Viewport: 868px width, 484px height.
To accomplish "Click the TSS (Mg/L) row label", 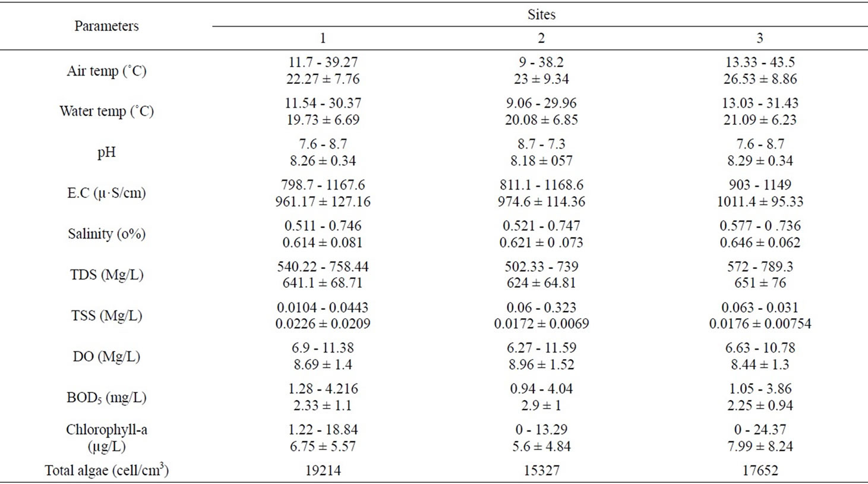I will 106,316.
